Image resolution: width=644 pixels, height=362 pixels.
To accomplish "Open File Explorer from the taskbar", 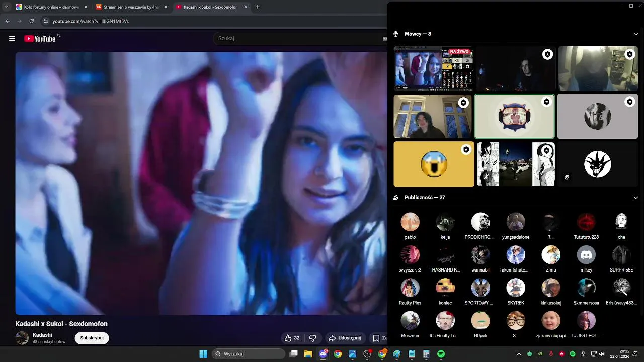I will pos(308,354).
